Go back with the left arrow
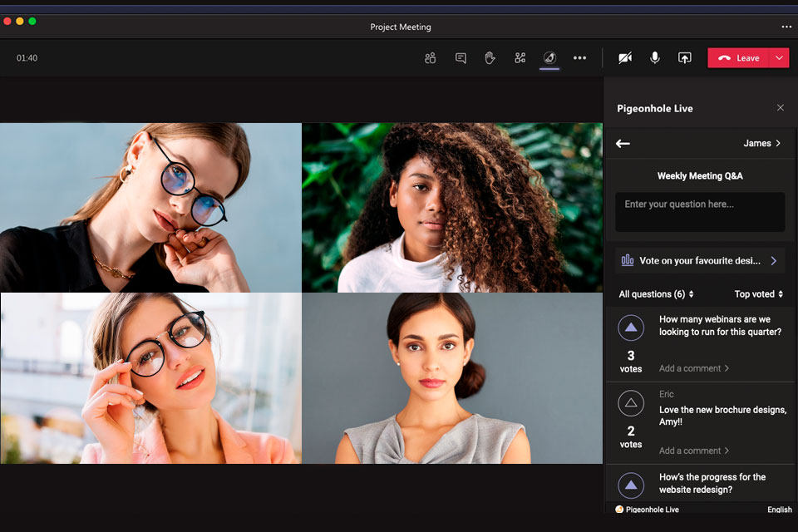Viewport: 798px width, 532px height. click(623, 144)
